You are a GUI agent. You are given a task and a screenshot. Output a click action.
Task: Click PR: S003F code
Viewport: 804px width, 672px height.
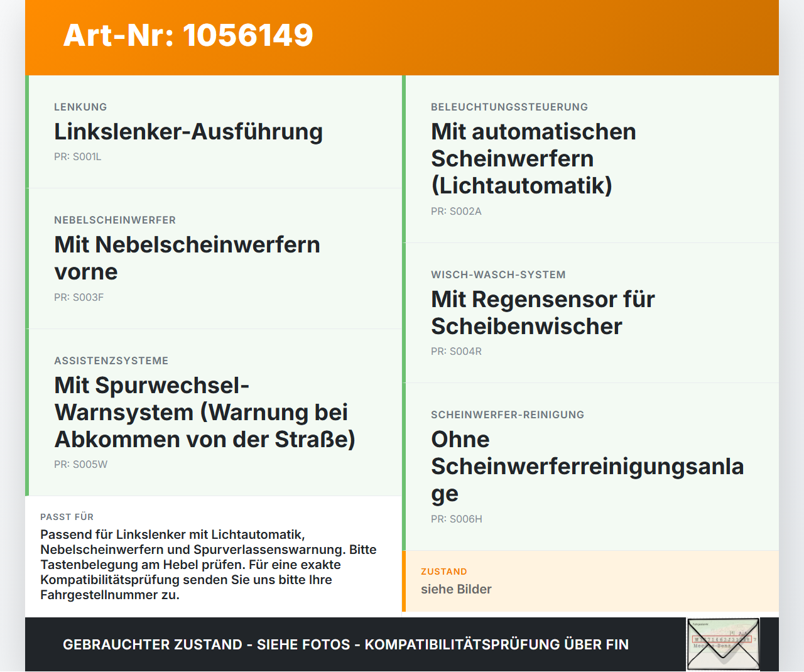click(79, 298)
